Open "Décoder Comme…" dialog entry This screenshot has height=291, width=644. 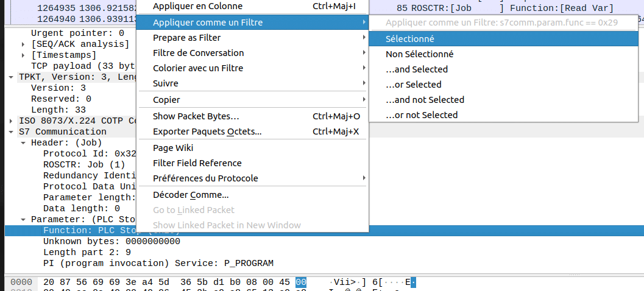click(191, 195)
